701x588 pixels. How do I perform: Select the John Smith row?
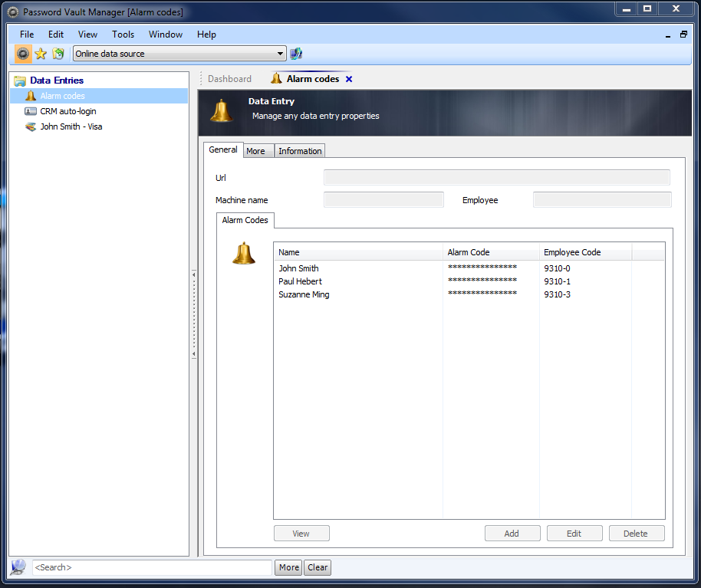point(469,268)
